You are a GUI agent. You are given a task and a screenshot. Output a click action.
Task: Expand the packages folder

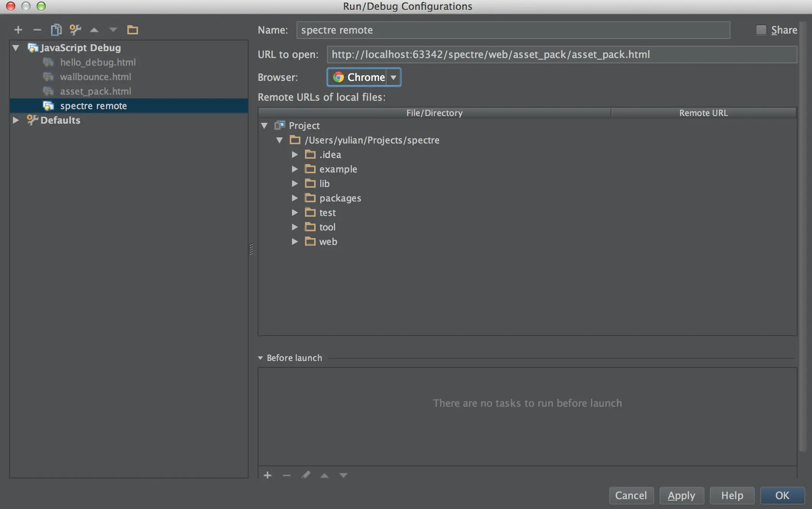(x=295, y=198)
